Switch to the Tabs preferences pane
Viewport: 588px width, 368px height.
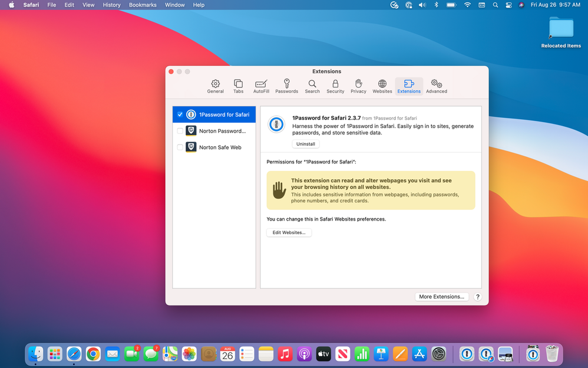coord(238,86)
